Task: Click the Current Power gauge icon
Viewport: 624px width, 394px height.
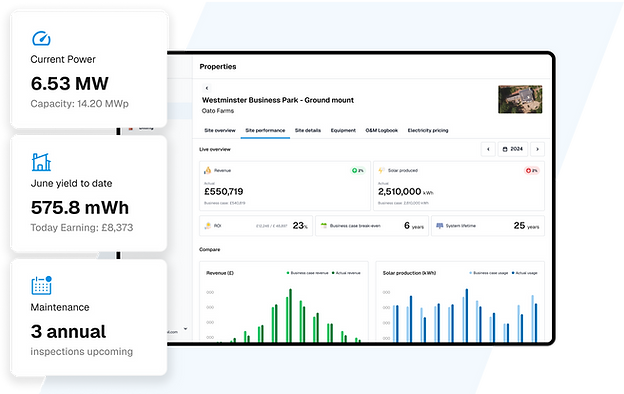Action: pyautogui.click(x=41, y=38)
